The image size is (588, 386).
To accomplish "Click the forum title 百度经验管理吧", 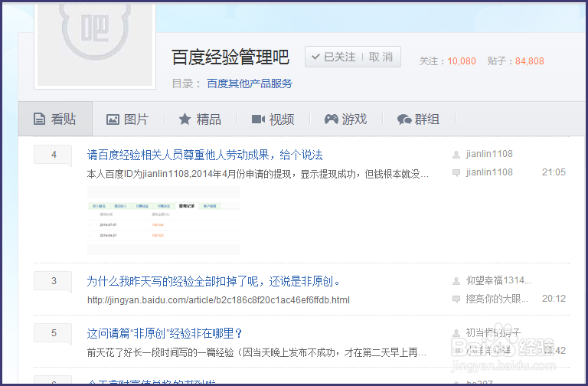I will pos(230,57).
